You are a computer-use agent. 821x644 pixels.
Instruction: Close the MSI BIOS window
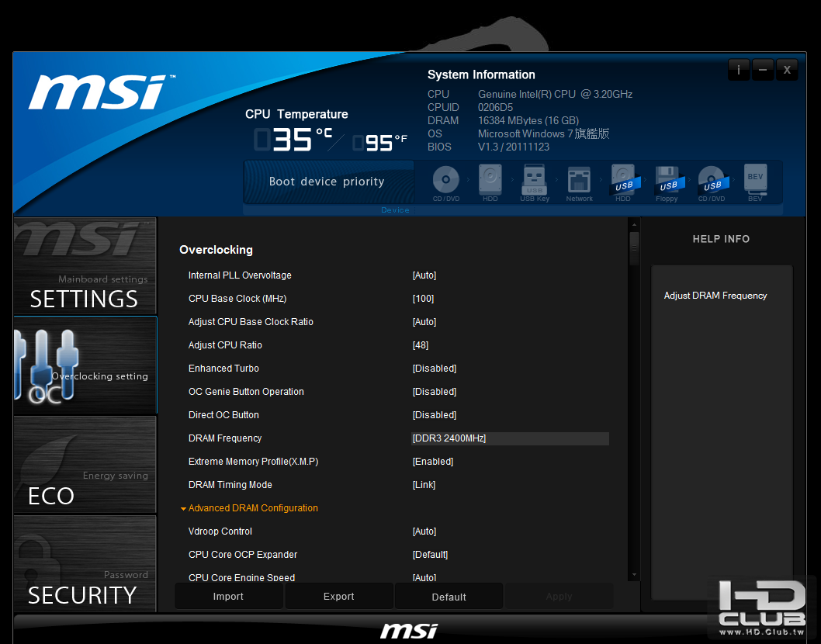pos(787,70)
